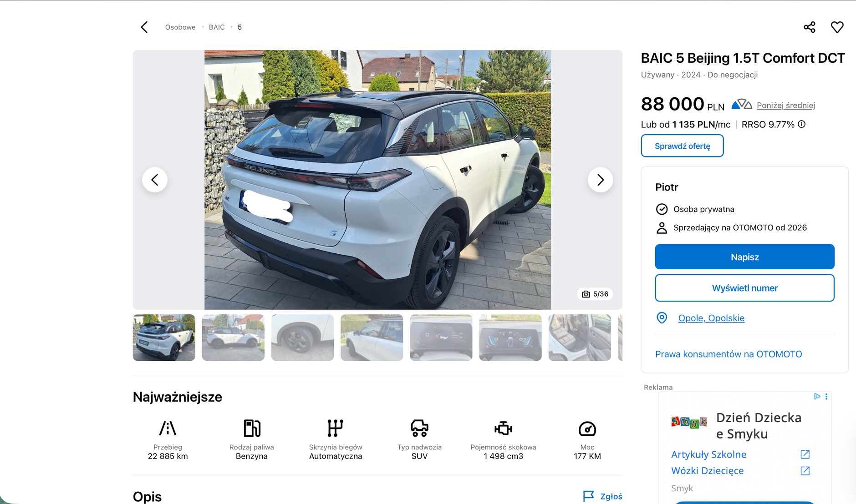Select second thumbnail showing car side view
The image size is (856, 504).
[233, 338]
